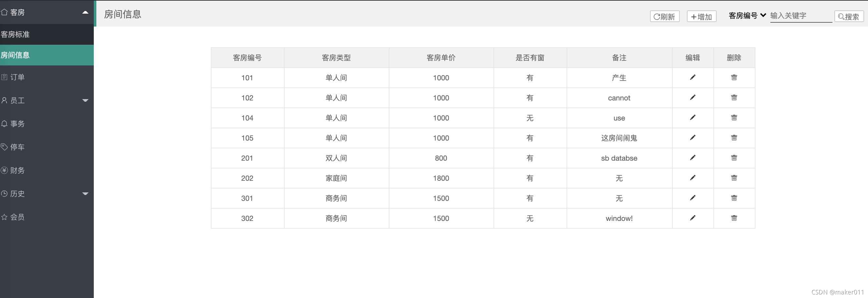
Task: Delete room 301 using the trash icon
Action: click(734, 198)
